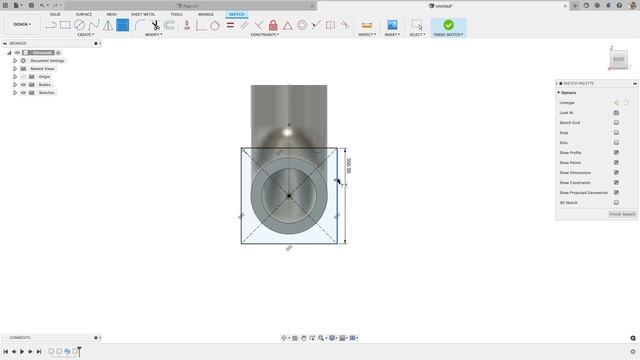Switch to the Manage tab
Screen dimensions: 640x360
click(206, 14)
